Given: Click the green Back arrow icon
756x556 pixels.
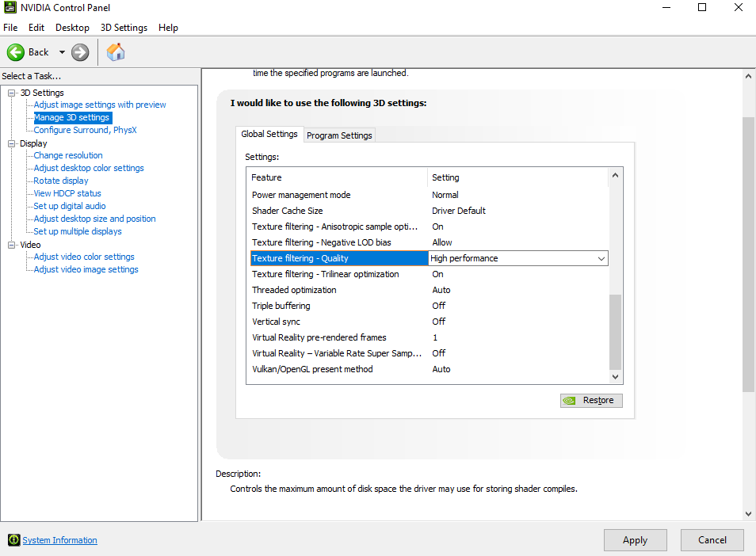Looking at the screenshot, I should (x=15, y=52).
